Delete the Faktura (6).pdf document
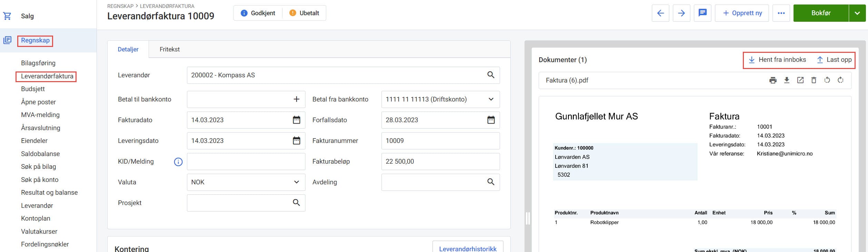This screenshot has width=868, height=252. (x=814, y=80)
